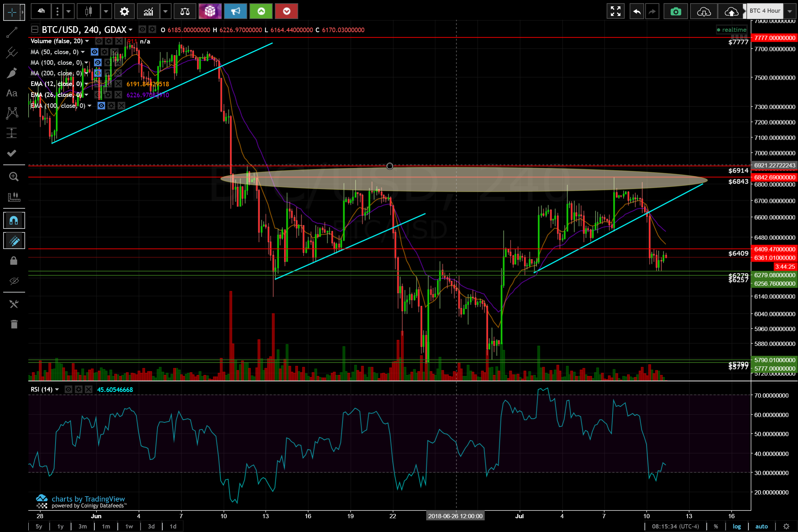This screenshot has height=532, width=798.
Task: Click the trash can remove drawings icon
Action: [14, 324]
